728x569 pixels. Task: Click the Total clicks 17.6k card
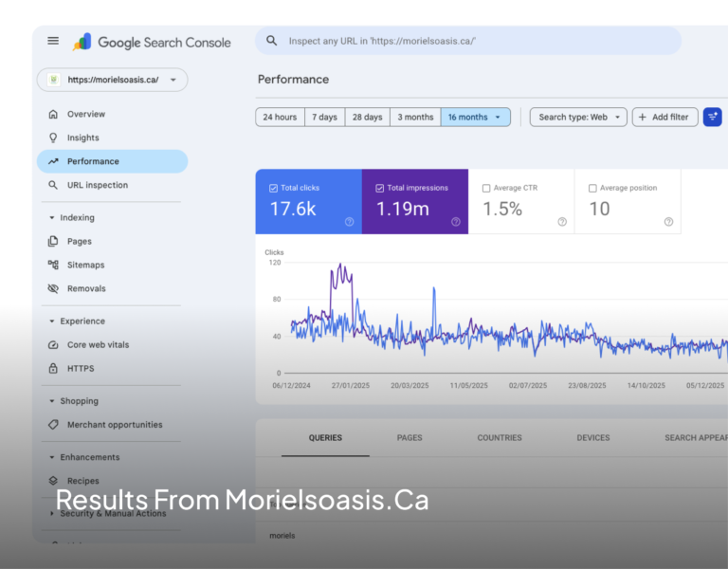309,202
